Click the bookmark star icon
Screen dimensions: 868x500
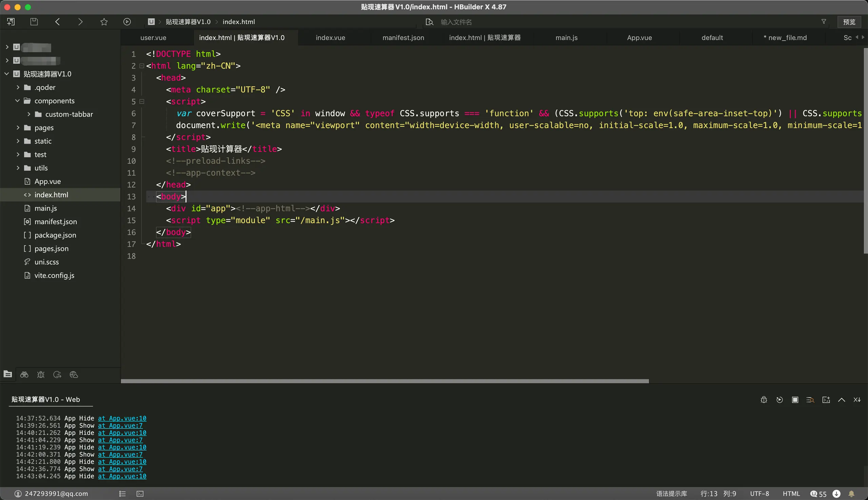click(x=104, y=22)
